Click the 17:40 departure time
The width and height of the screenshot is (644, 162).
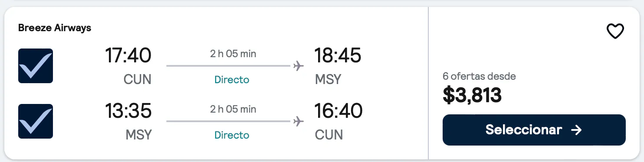tap(128, 55)
